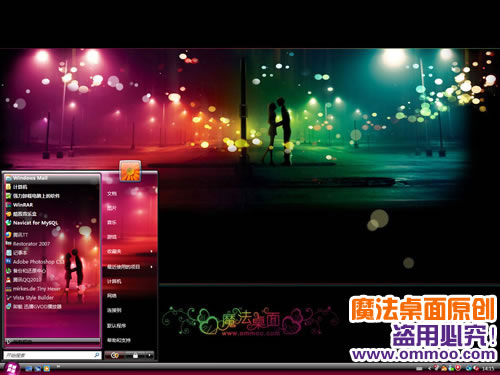Click the keyboard language bar icon in the tray
The image size is (500, 375).
pos(419,368)
